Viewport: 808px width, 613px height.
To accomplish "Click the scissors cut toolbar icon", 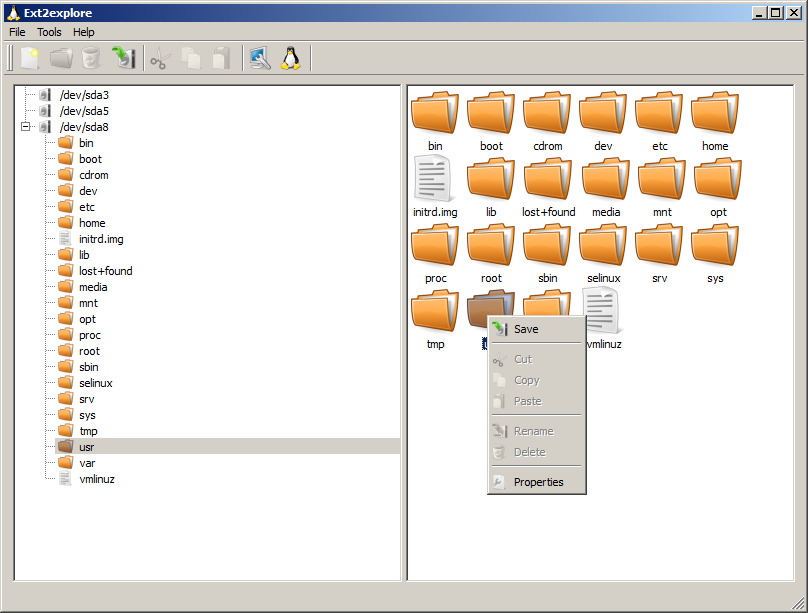I will pos(160,58).
